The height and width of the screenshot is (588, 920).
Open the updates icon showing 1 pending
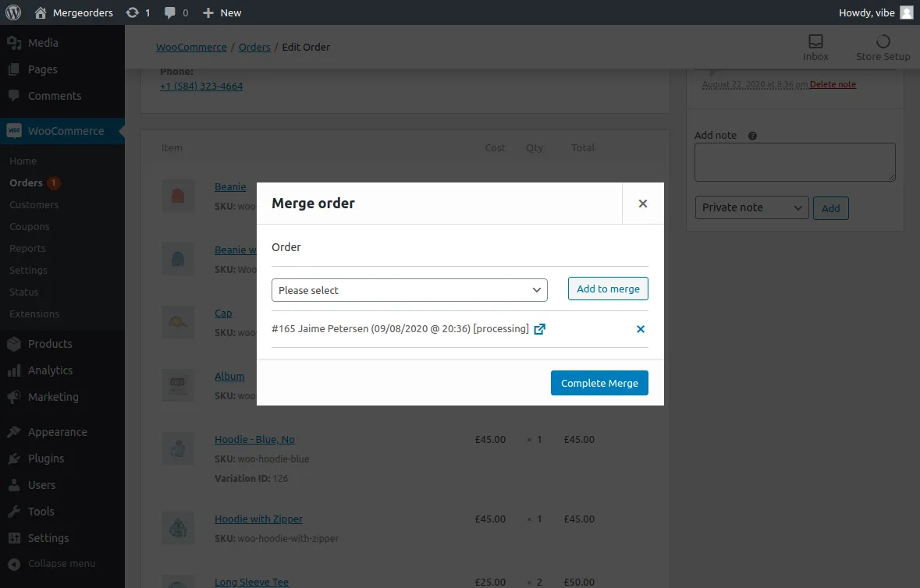[133, 12]
